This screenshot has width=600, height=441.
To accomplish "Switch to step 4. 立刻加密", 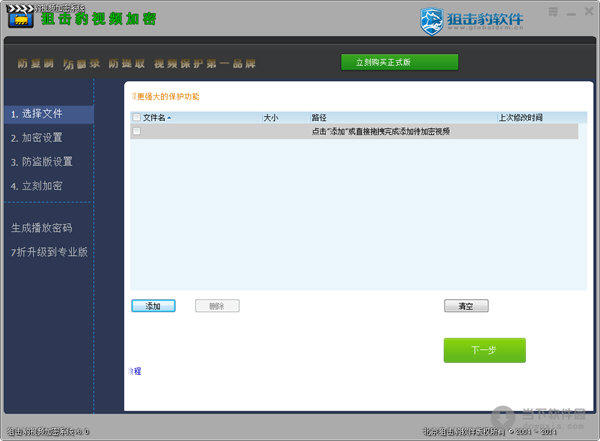I will [37, 186].
